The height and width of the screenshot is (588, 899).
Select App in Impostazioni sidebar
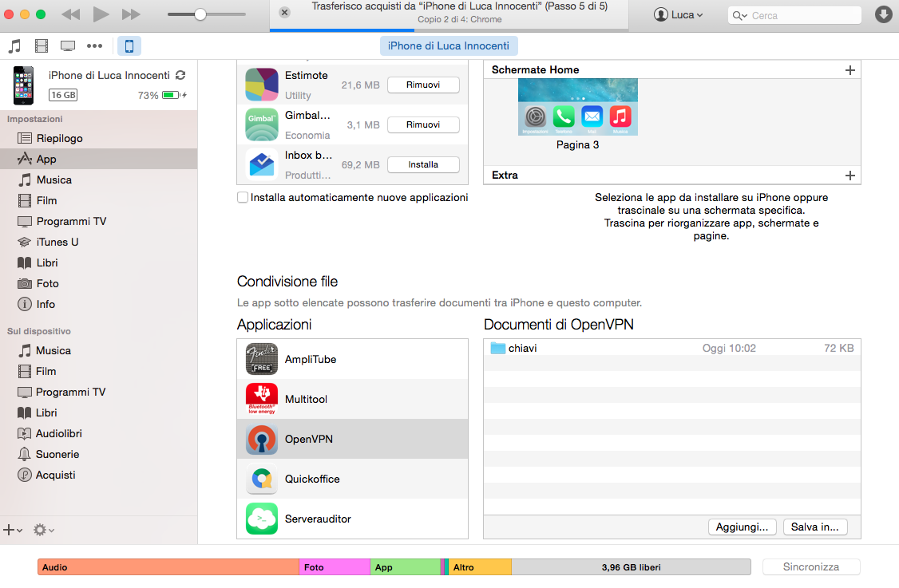[99, 159]
